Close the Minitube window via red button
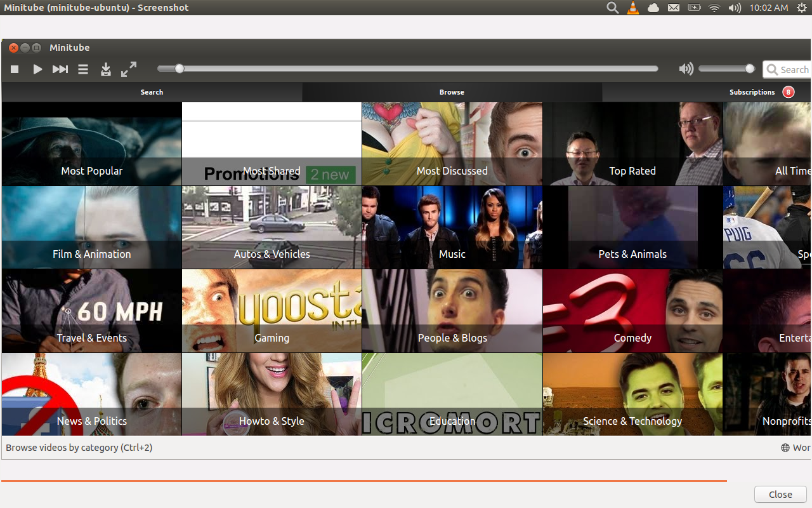The height and width of the screenshot is (508, 812). point(13,48)
